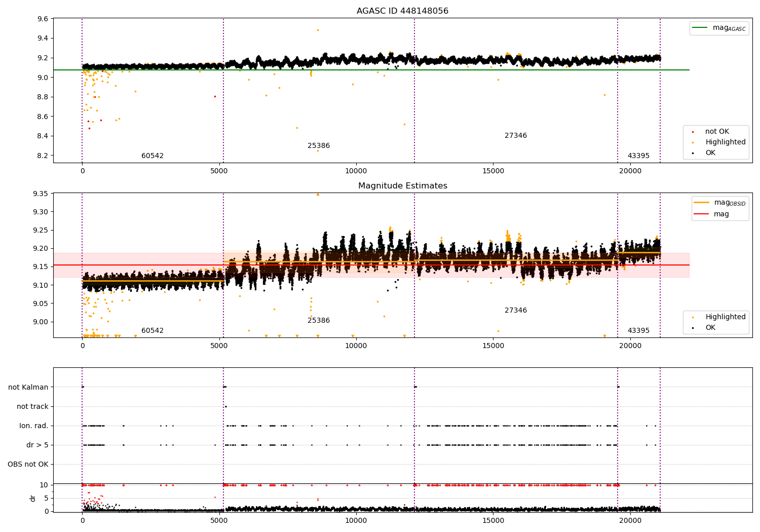Click the 20000 x-tick under the bottom plot
The height and width of the screenshot is (532, 760).
[x=630, y=521]
